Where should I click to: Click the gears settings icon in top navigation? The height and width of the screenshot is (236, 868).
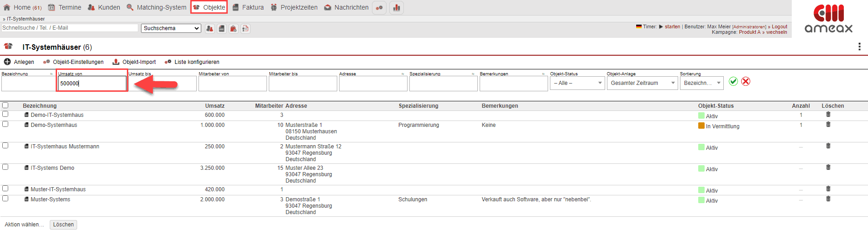click(x=379, y=8)
